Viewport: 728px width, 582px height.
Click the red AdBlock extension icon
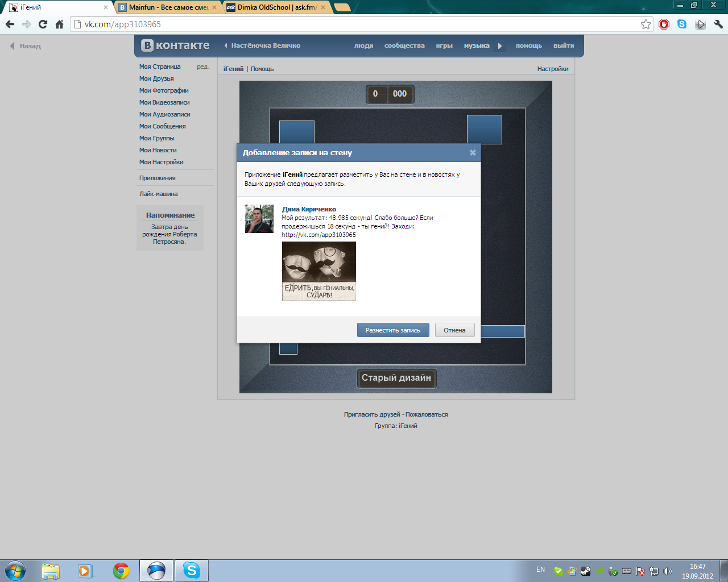pos(664,24)
